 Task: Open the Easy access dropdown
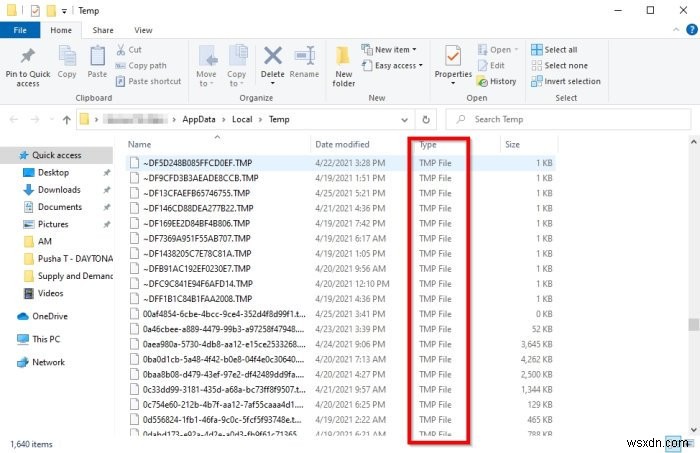392,66
